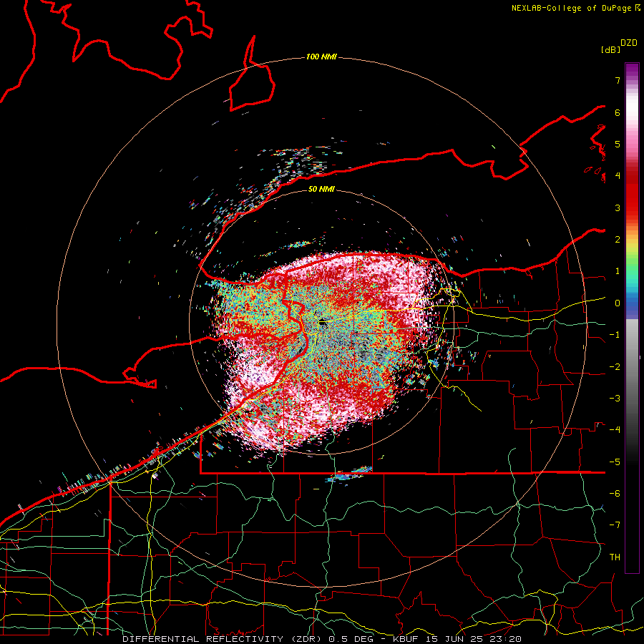The width and height of the screenshot is (644, 644).
Task: Click the -2 value on the color scale
Action: point(615,367)
